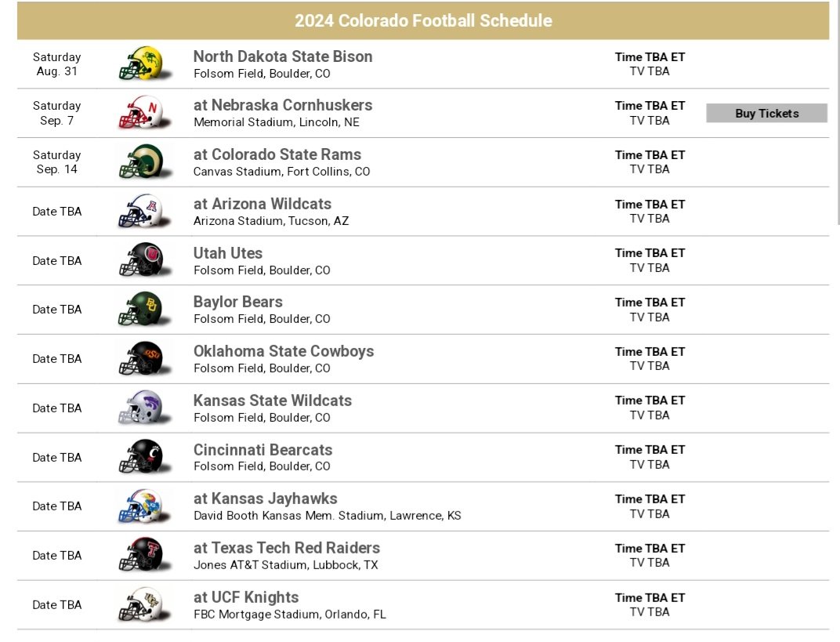Click the at UCF Knights team name
The height and width of the screenshot is (642, 840).
(246, 597)
